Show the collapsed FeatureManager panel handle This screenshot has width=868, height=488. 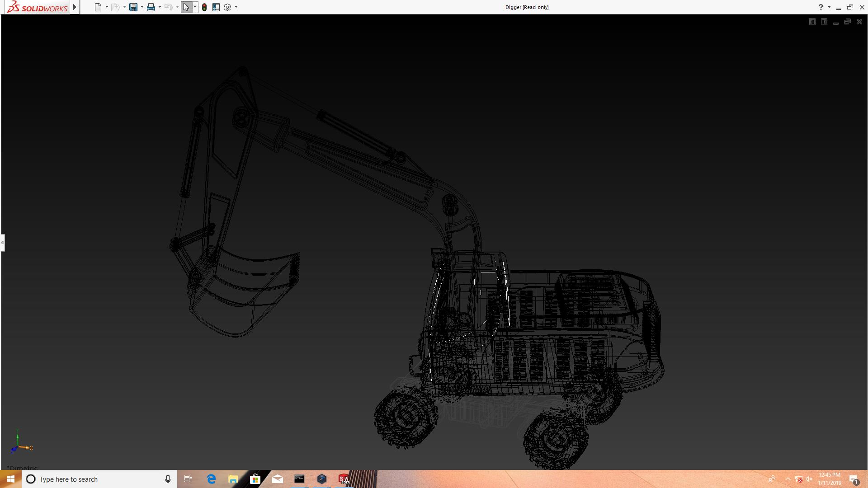click(2, 243)
